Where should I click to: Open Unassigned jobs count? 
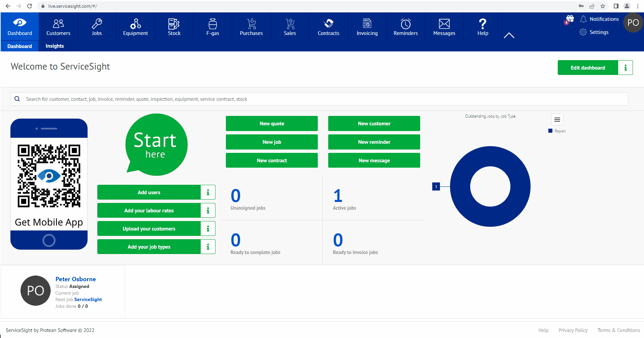pos(236,196)
